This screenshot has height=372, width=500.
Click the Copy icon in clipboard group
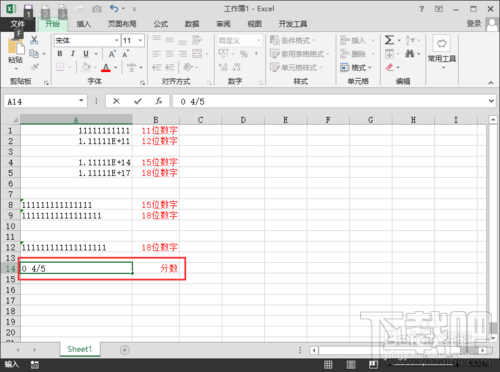click(34, 53)
